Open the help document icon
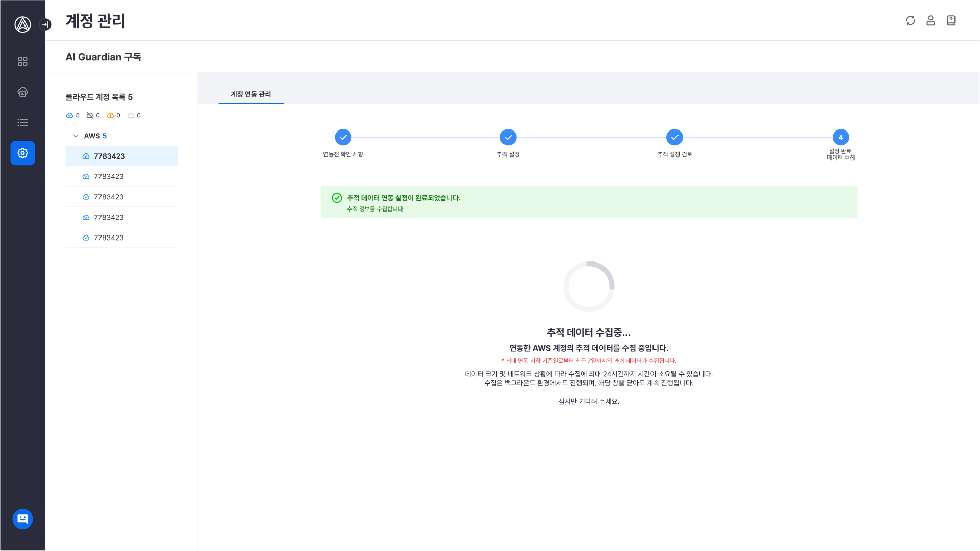 pyautogui.click(x=951, y=20)
